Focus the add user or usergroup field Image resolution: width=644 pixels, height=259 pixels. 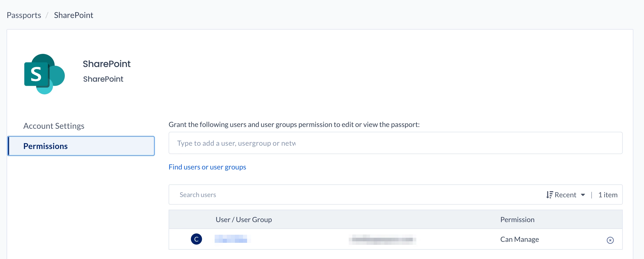(x=395, y=143)
